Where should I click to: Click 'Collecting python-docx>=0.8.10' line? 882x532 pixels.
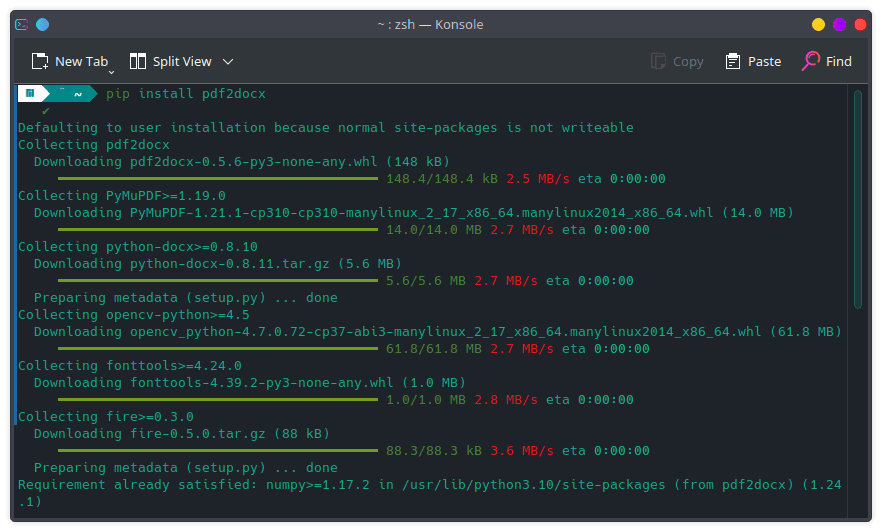coord(138,246)
